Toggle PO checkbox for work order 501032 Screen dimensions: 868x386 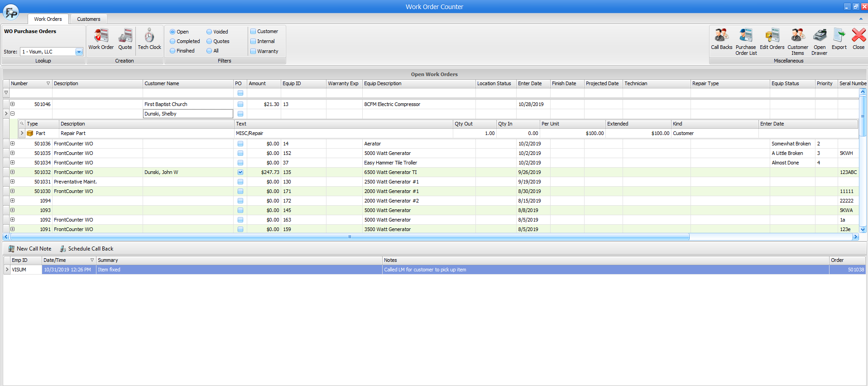tap(240, 172)
